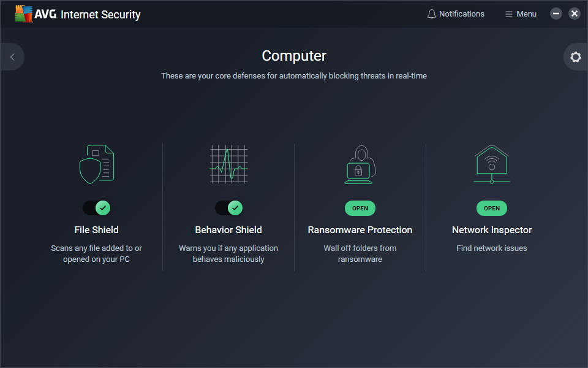The width and height of the screenshot is (588, 368).
Task: Click the Network Inspector house icon
Action: coord(492,164)
